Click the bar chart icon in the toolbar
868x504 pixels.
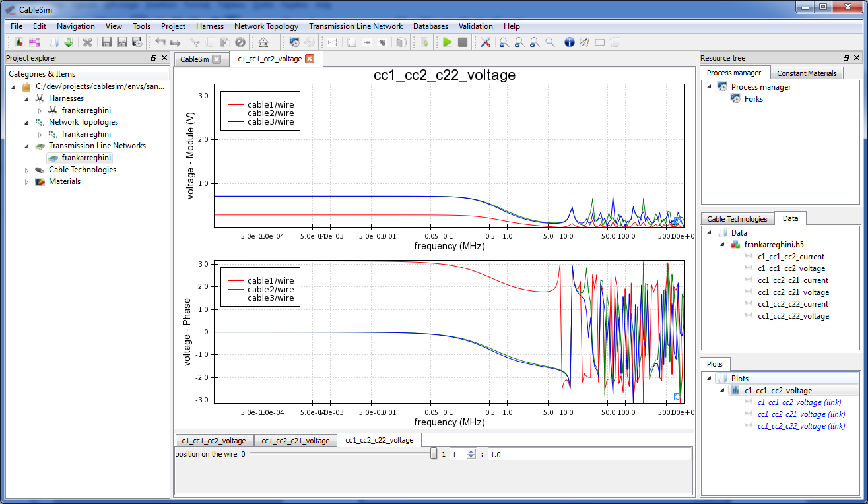(x=19, y=42)
